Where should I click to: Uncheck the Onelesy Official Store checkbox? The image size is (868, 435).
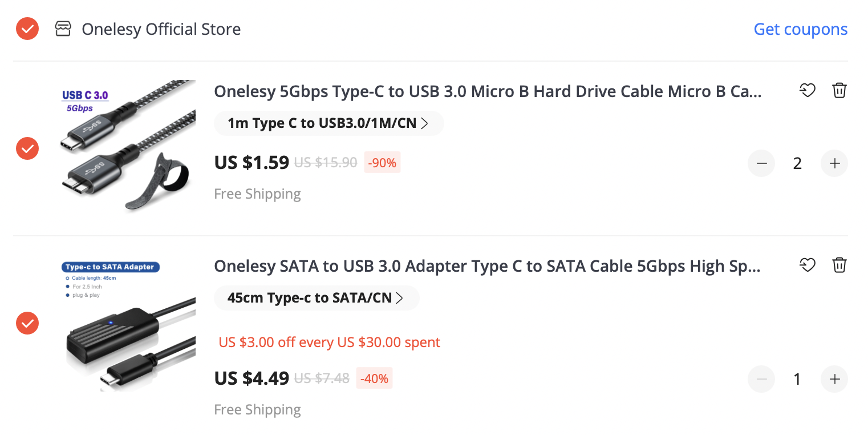pyautogui.click(x=27, y=29)
